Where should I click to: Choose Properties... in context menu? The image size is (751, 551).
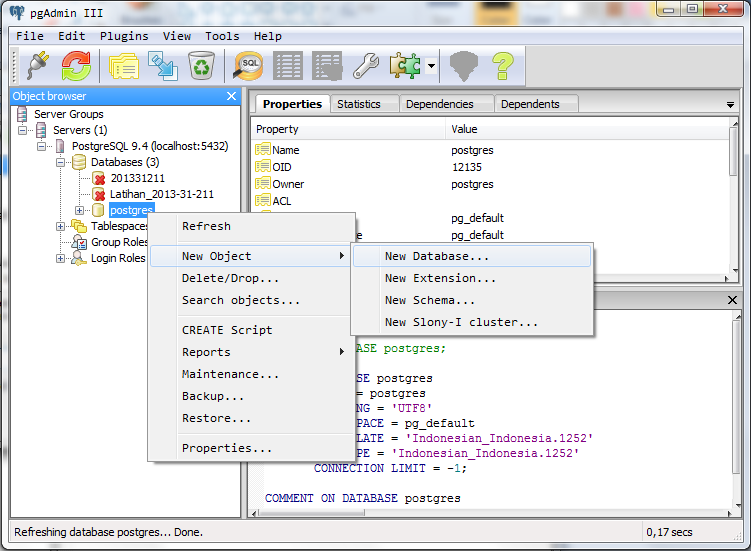(x=251, y=448)
